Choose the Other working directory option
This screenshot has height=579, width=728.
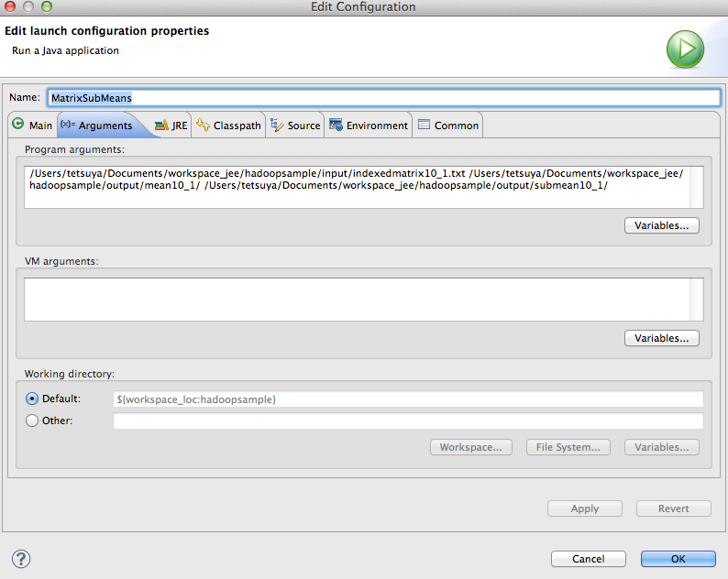coord(32,421)
